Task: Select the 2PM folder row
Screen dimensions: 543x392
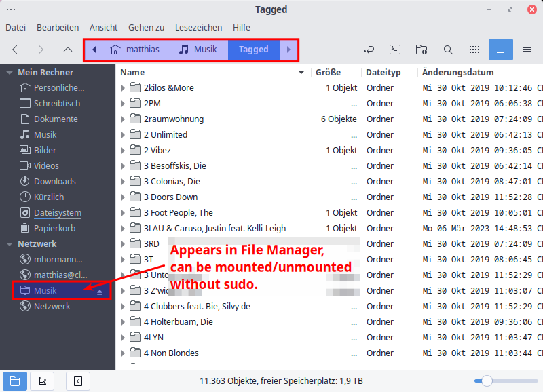Action: [329, 104]
